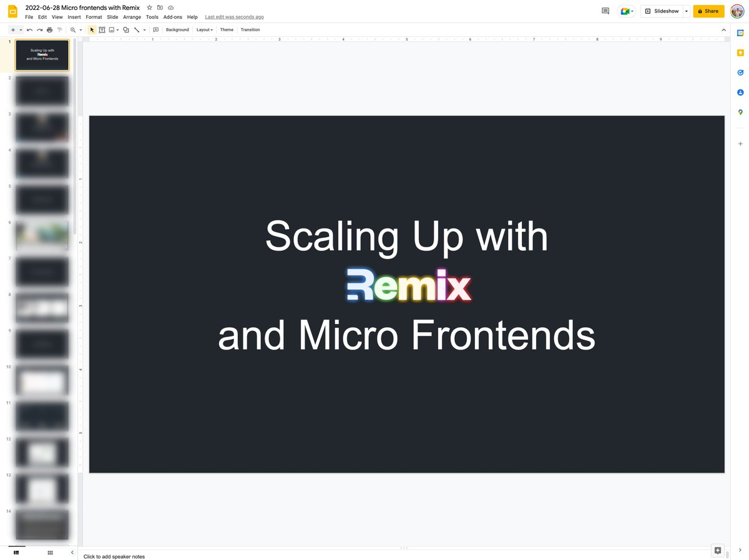
Task: Open the Add-ons menu
Action: click(x=173, y=17)
